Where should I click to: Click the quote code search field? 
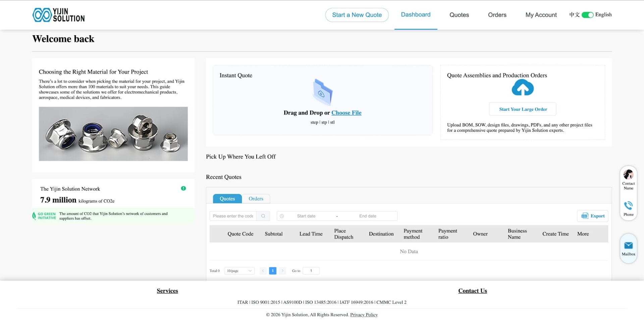point(232,216)
